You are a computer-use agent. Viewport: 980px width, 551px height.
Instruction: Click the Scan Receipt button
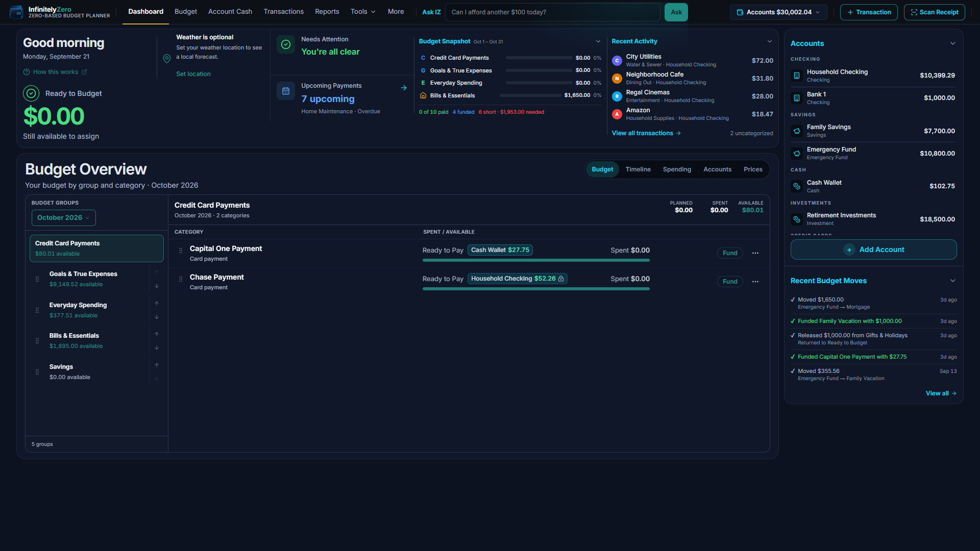click(x=934, y=12)
